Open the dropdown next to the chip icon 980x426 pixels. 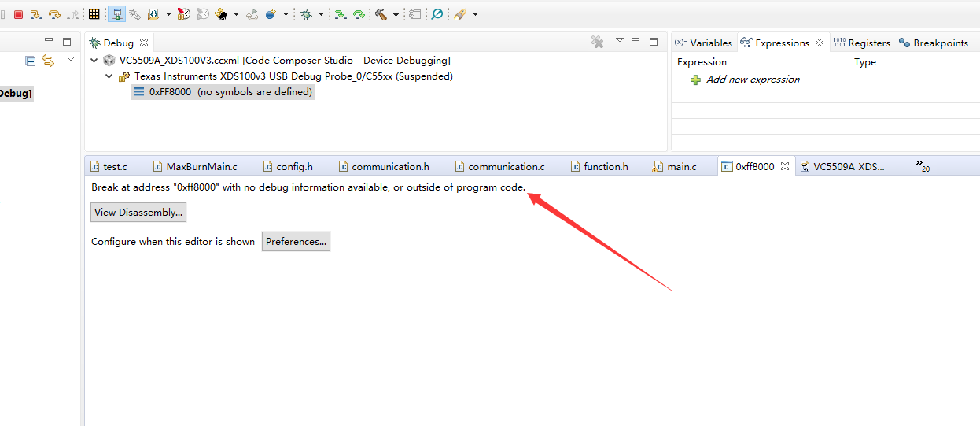click(x=236, y=14)
